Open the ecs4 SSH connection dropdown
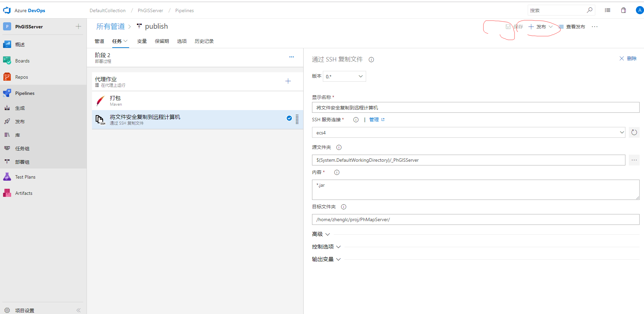Screen dimensions: 644x314 click(x=468, y=133)
